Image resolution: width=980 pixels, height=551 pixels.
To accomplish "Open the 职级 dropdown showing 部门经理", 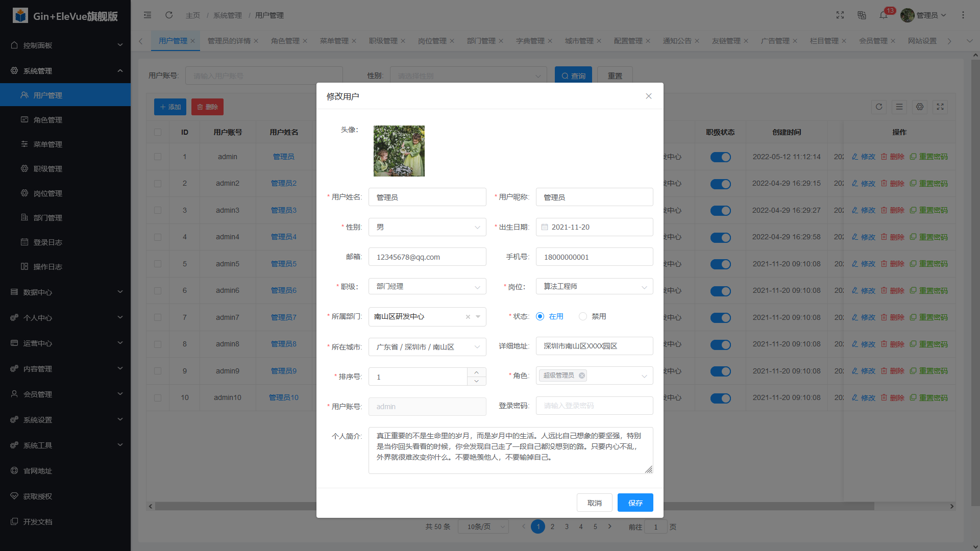I will click(427, 287).
